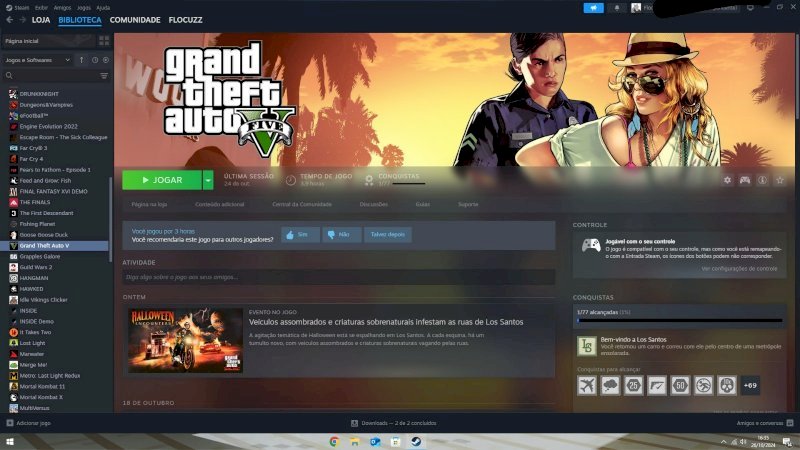This screenshot has width=800, height=450.
Task: Click the running man achievement icon
Action: tap(704, 386)
